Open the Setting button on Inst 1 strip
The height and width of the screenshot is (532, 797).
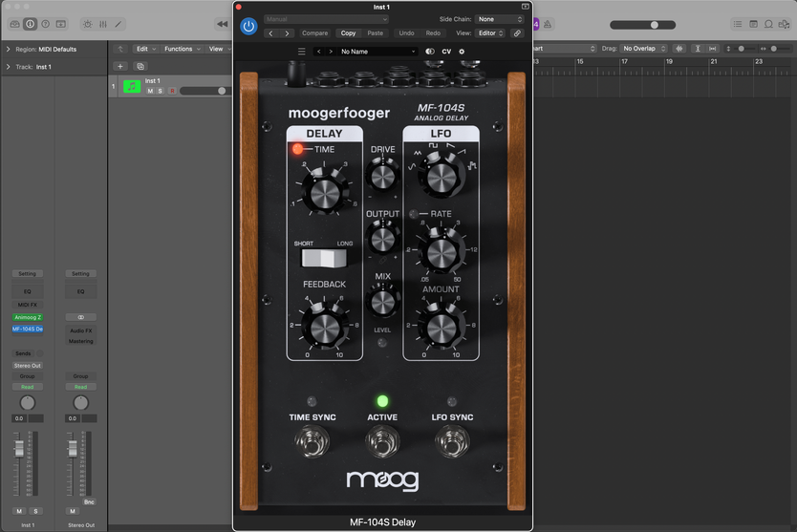[28, 273]
